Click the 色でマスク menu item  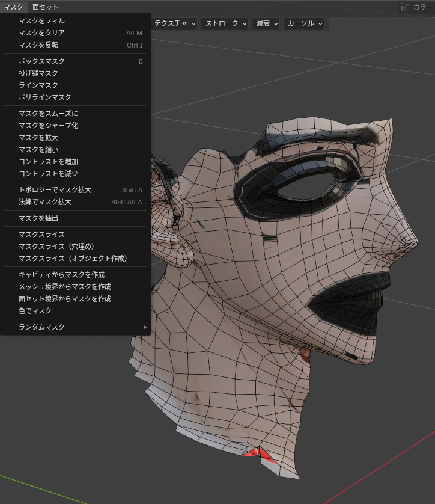pos(35,311)
